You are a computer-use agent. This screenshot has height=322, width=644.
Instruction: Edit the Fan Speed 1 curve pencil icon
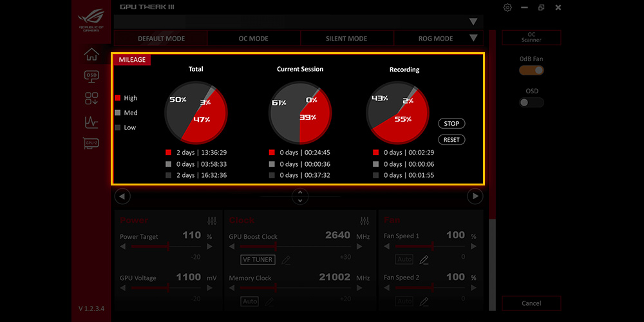click(424, 260)
